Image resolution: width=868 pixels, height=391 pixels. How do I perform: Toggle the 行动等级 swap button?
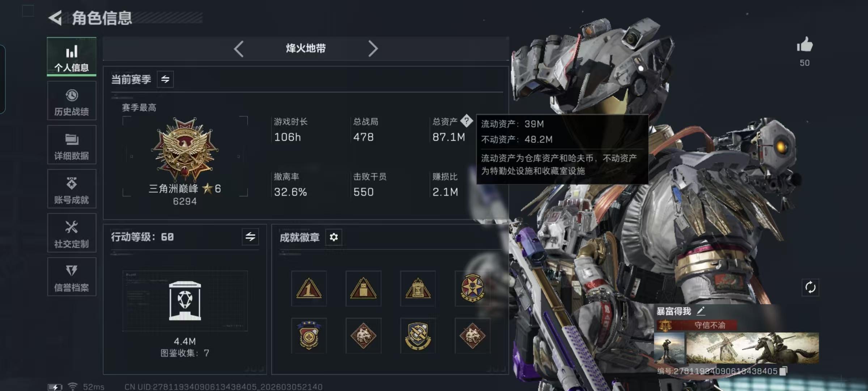[250, 237]
